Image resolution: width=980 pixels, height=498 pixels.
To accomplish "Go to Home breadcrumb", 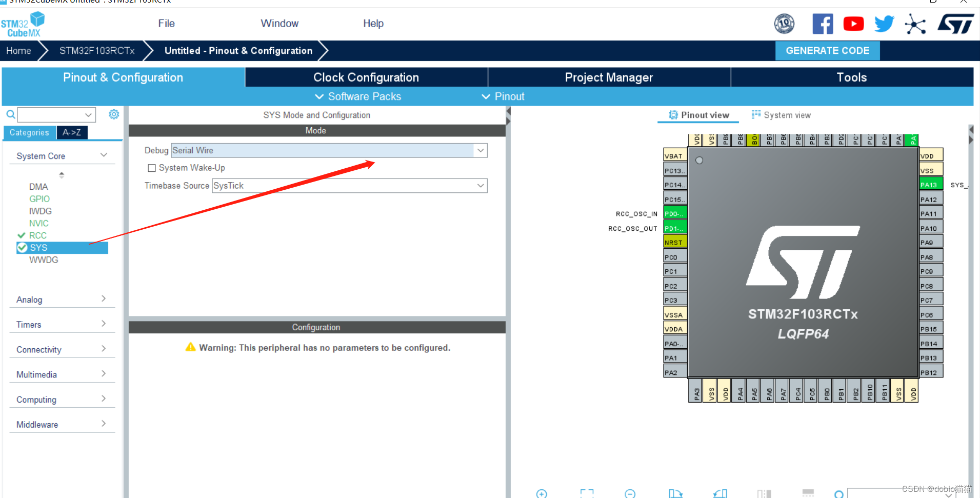I will (18, 51).
